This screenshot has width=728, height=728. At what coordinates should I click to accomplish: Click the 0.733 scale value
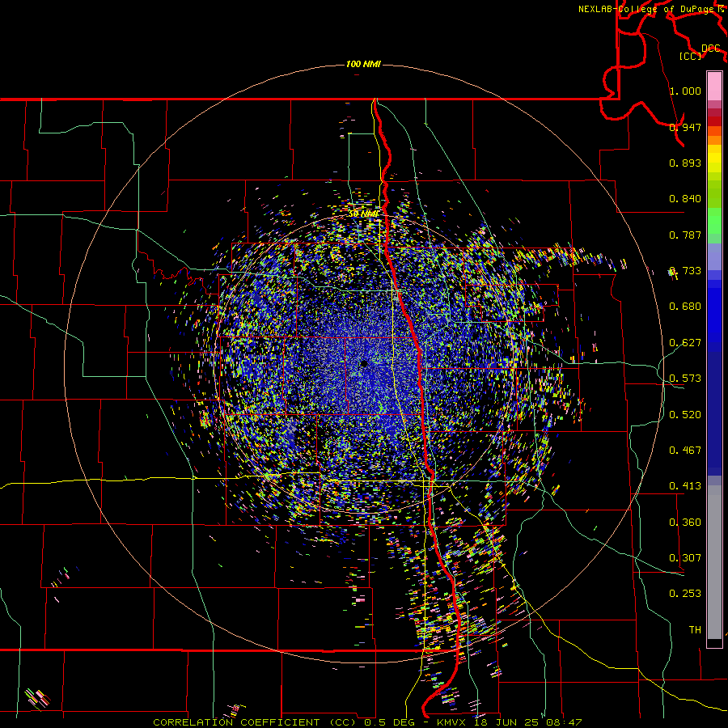click(x=685, y=271)
